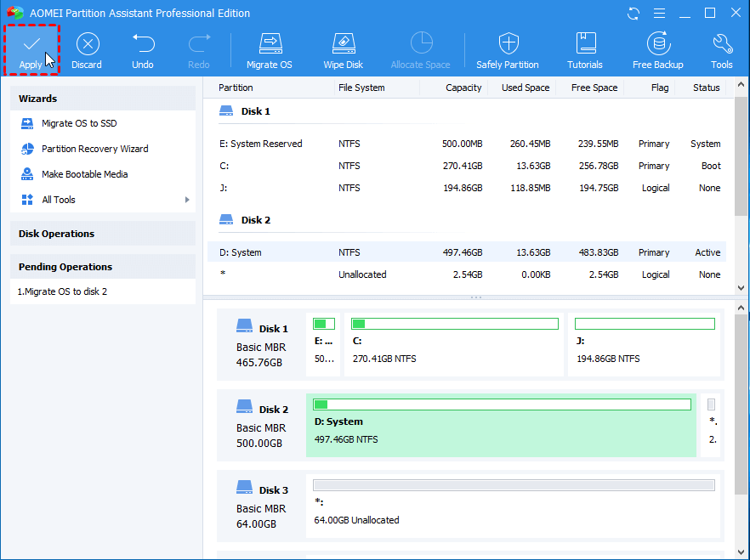Open Safely Partition shield icon
This screenshot has height=560, width=750.
pyautogui.click(x=508, y=44)
